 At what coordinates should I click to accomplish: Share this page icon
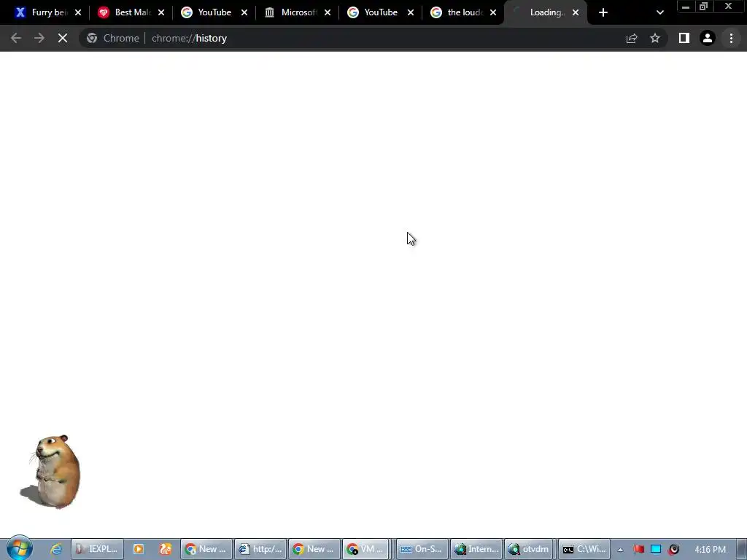(x=632, y=38)
